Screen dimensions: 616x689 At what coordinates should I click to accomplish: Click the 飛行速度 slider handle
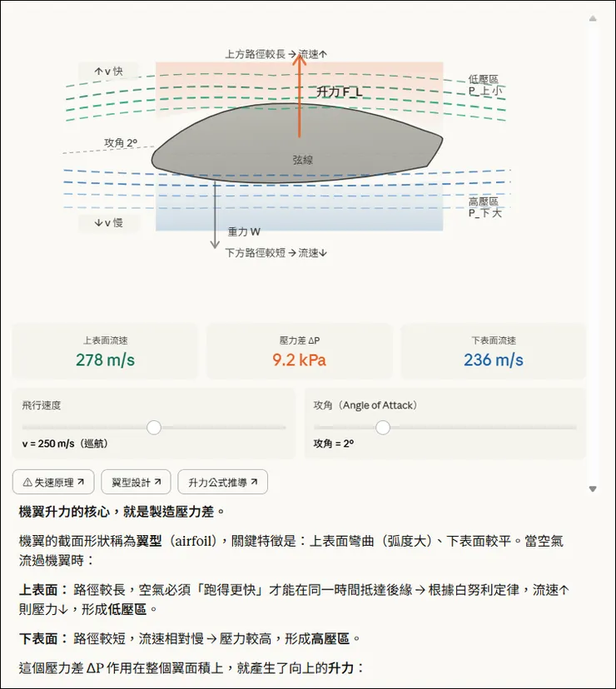tap(153, 427)
